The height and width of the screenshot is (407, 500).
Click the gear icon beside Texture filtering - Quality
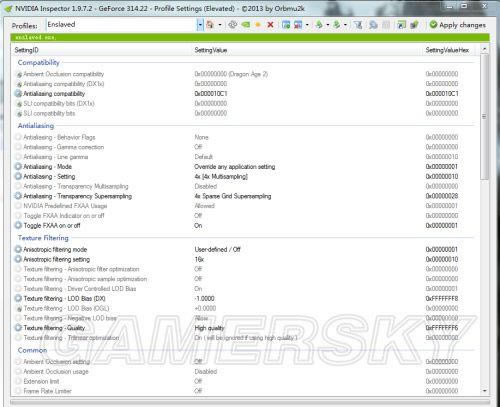pos(18,328)
